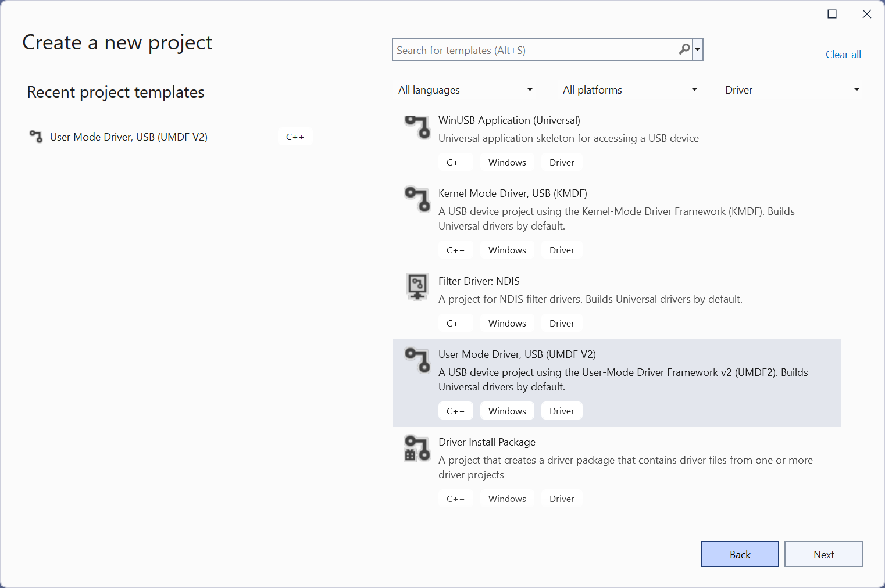This screenshot has width=885, height=588.
Task: Click the C++ tag under WinUSB Application
Action: point(456,162)
